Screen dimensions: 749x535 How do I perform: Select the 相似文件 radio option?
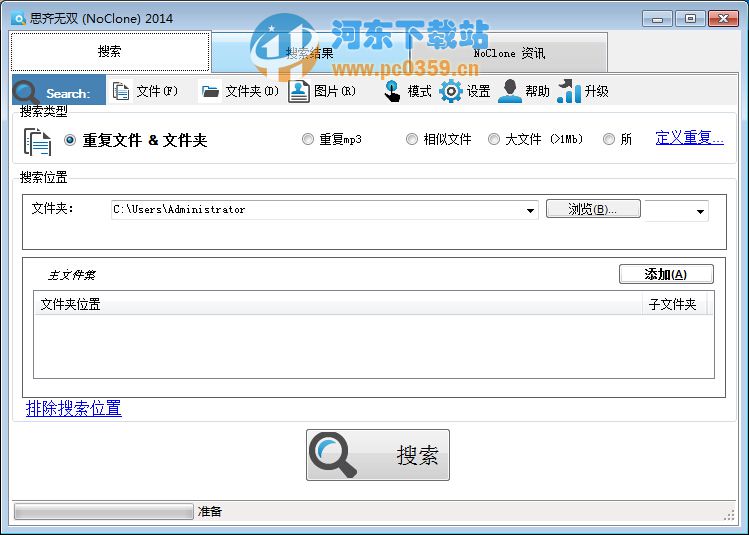[412, 139]
